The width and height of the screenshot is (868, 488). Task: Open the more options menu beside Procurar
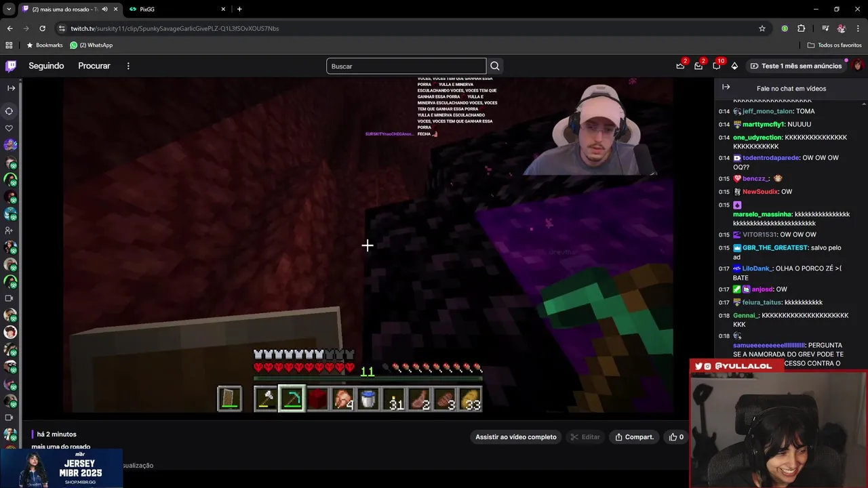(128, 66)
